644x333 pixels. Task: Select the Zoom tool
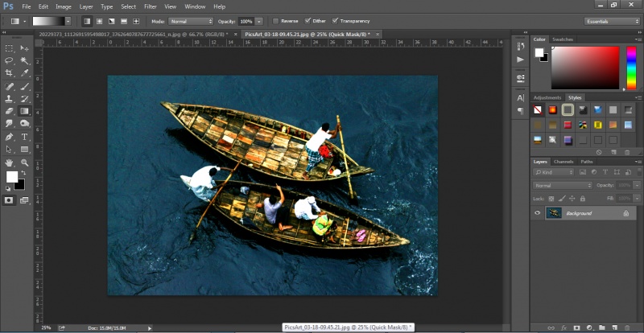pyautogui.click(x=25, y=162)
